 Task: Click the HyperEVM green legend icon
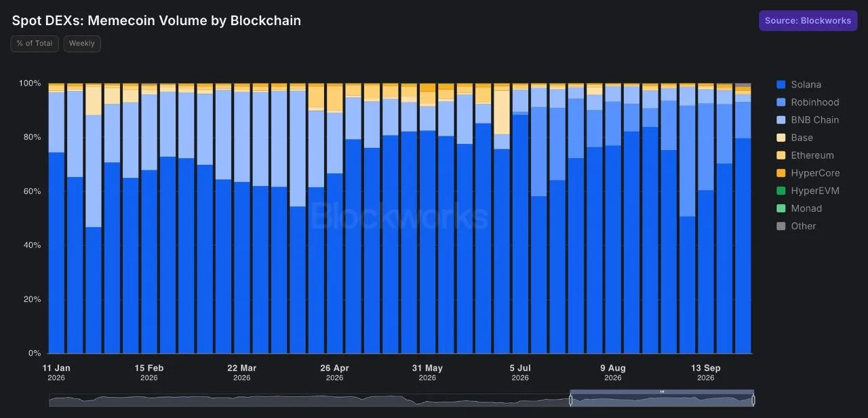[781, 191]
